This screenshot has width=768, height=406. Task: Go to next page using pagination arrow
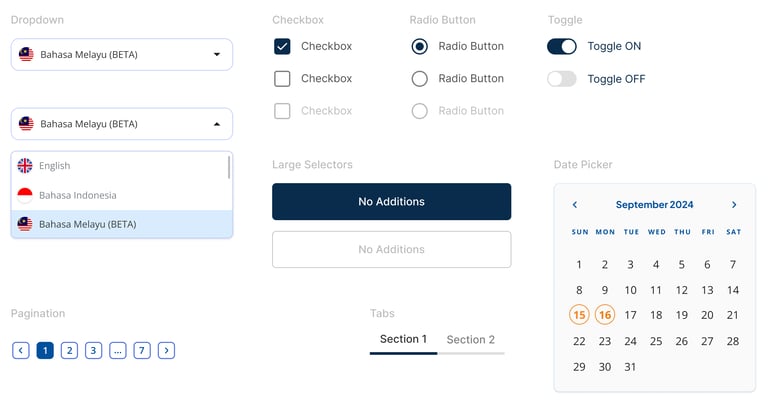tap(167, 350)
